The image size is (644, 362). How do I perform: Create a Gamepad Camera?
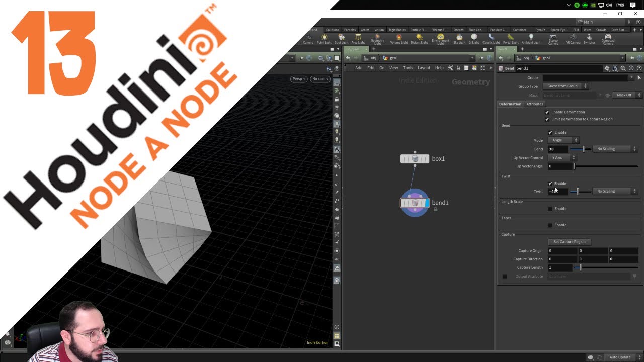[x=608, y=39]
